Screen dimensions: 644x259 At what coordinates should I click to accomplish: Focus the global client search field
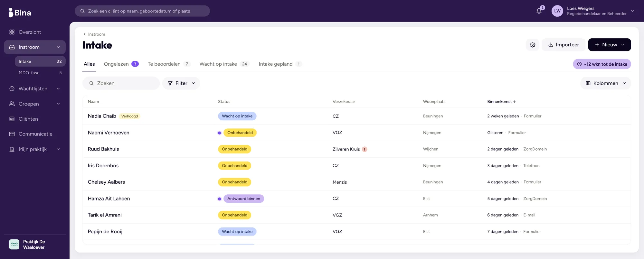pyautogui.click(x=142, y=11)
